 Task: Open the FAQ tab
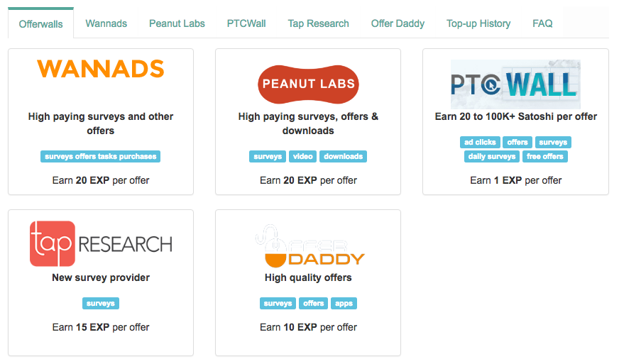point(542,23)
